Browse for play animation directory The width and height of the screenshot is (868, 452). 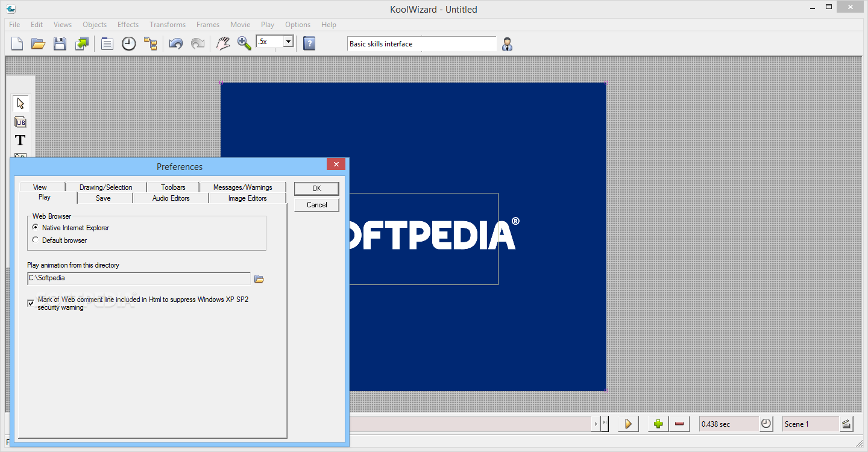point(259,278)
